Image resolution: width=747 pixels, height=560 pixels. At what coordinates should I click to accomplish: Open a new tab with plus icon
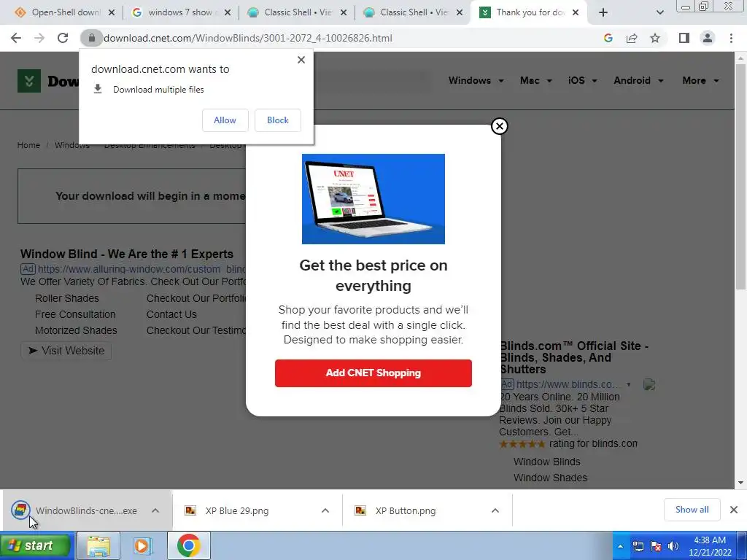(x=603, y=13)
